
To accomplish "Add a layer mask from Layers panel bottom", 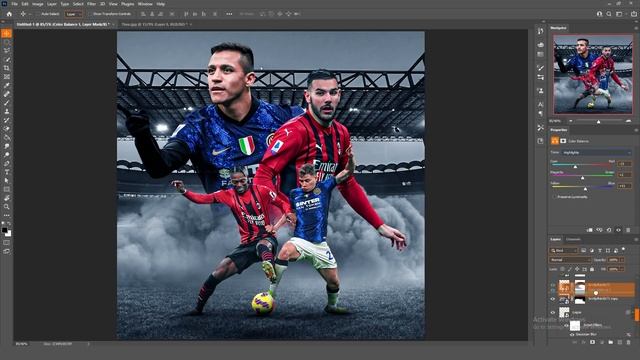I will [x=592, y=342].
